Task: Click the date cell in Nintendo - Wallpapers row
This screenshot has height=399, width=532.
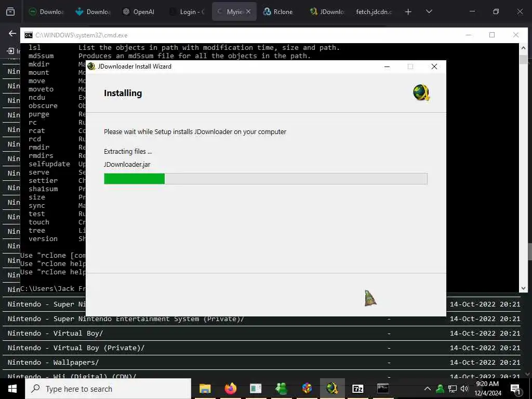Action: [485, 363]
